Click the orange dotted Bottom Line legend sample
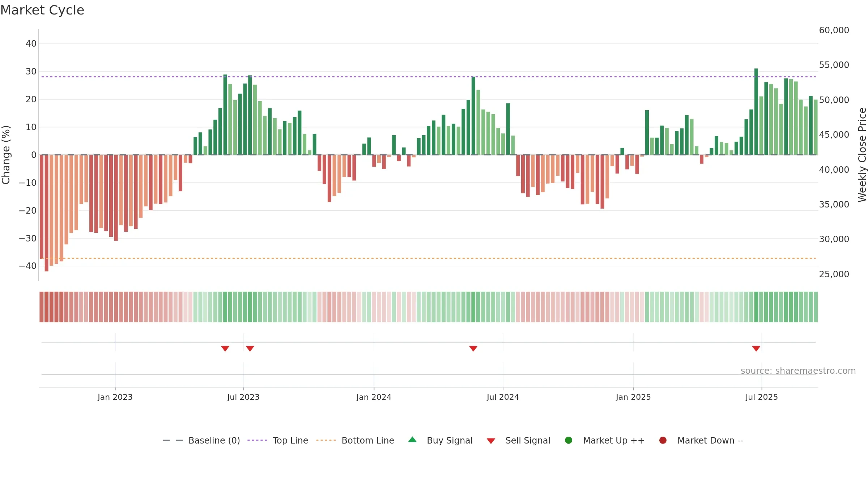This screenshot has height=488, width=868. click(x=326, y=440)
